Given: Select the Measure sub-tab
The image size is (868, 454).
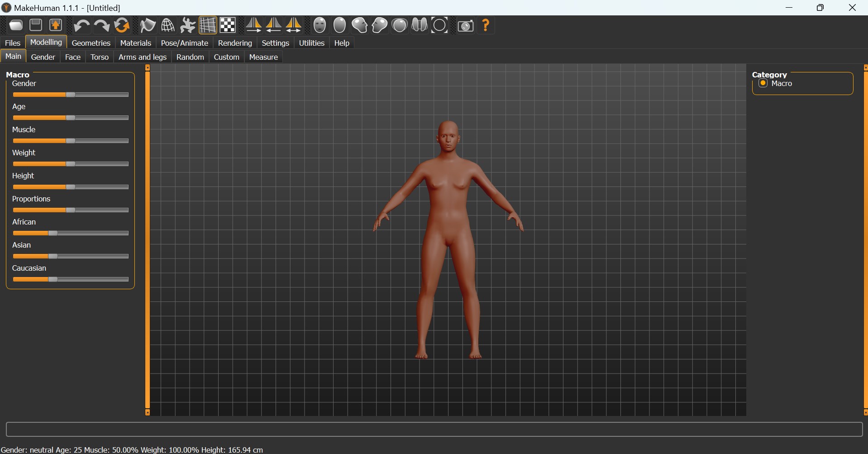Looking at the screenshot, I should tap(263, 57).
